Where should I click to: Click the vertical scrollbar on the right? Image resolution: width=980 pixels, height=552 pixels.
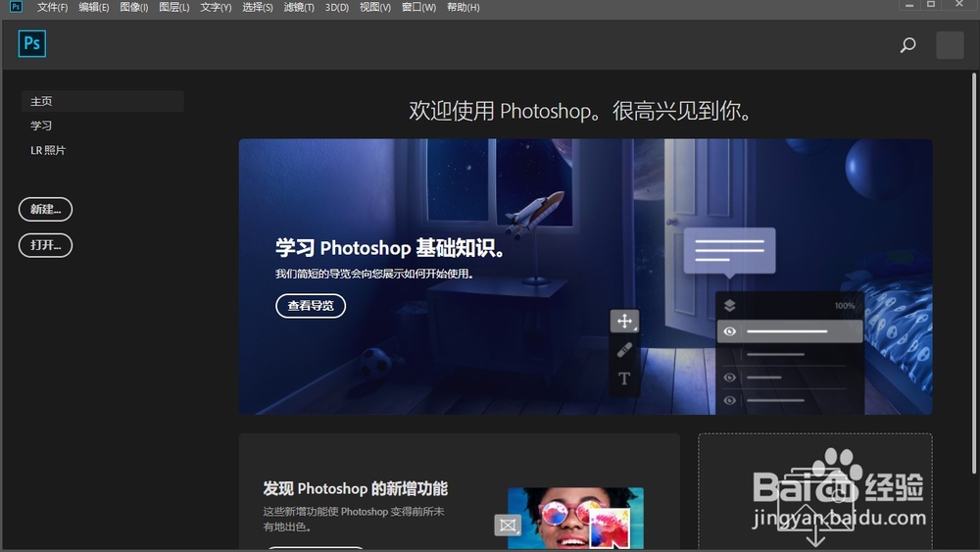(x=973, y=274)
